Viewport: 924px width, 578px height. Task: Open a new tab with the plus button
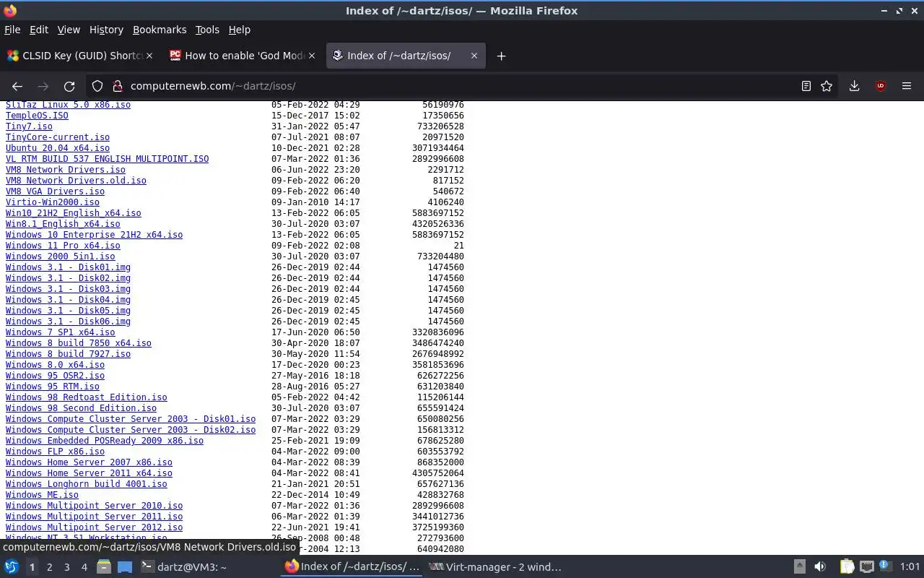501,56
